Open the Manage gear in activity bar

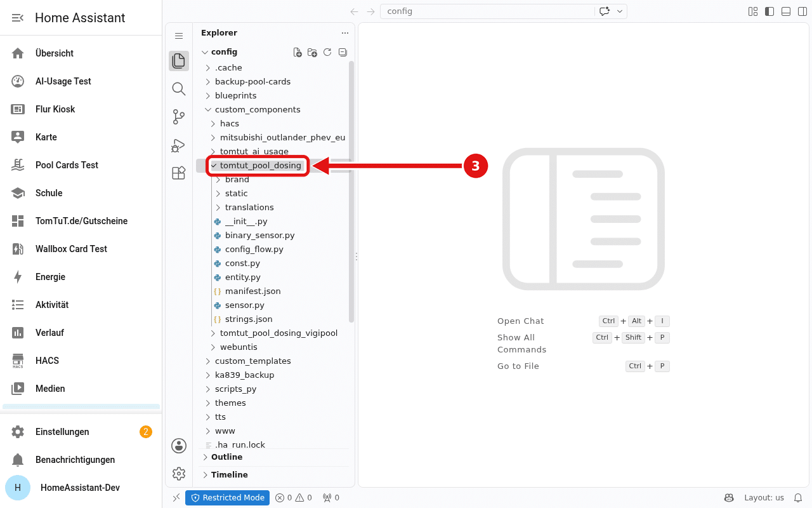(179, 474)
